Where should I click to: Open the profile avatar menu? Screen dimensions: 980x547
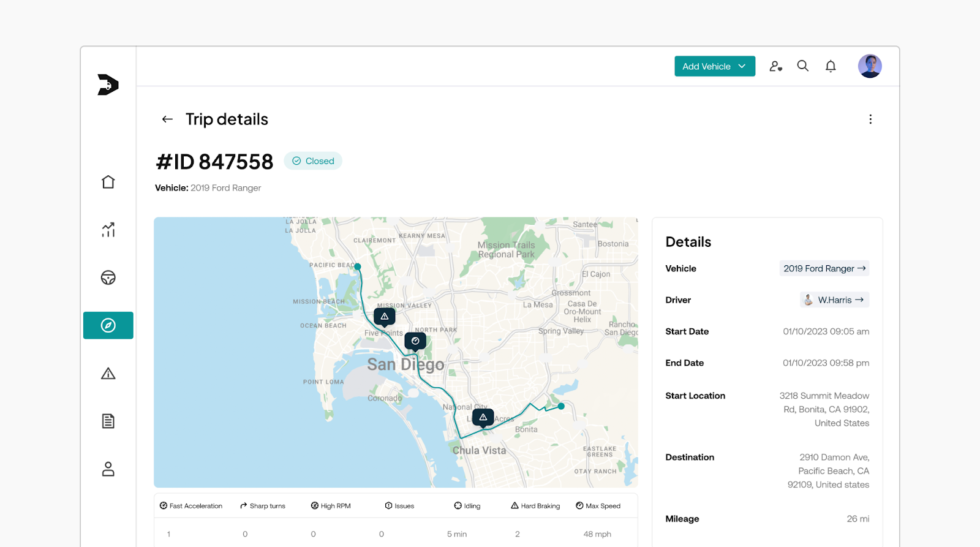(870, 66)
